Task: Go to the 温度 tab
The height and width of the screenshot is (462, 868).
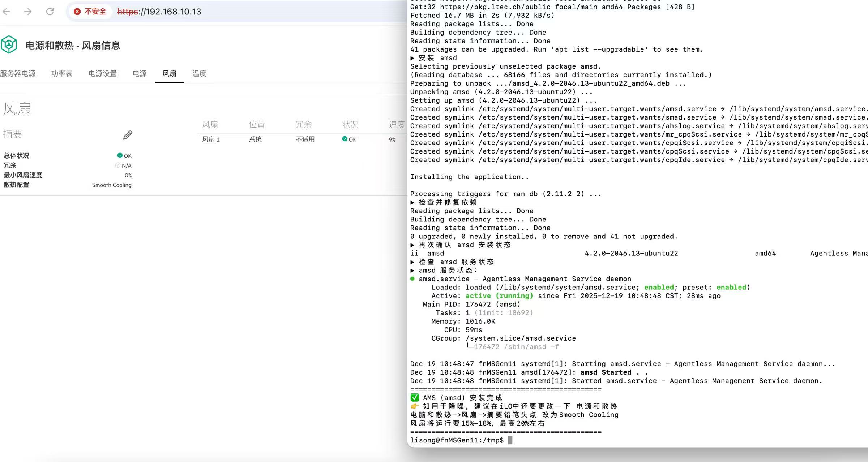Action: (x=199, y=74)
